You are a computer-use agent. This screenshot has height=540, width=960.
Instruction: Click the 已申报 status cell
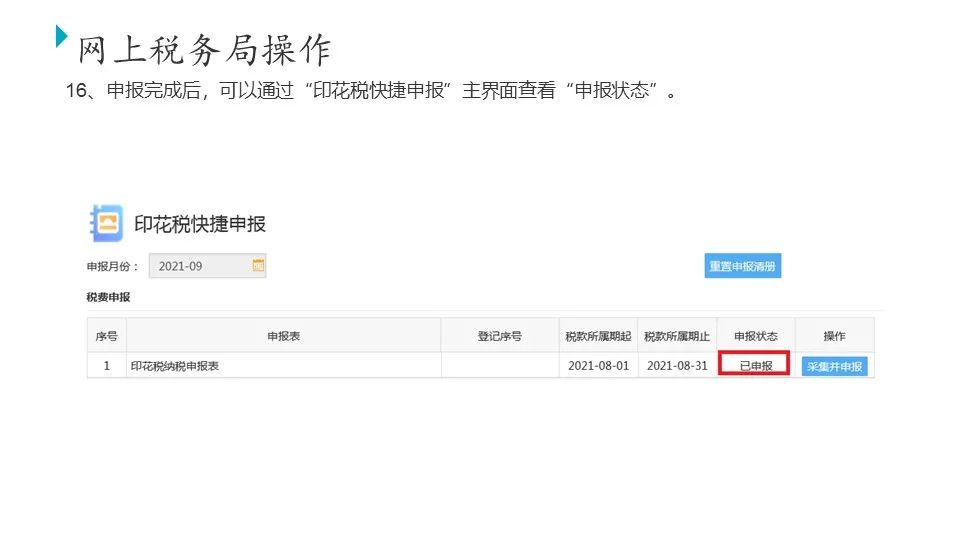pyautogui.click(x=754, y=364)
